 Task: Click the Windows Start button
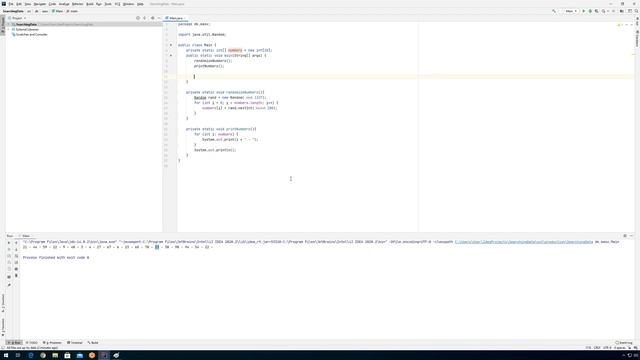coord(6,356)
